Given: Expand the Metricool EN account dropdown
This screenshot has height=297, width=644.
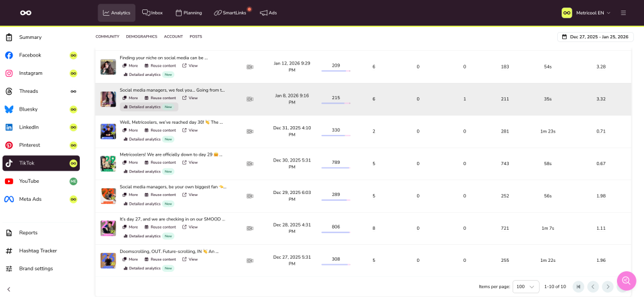Looking at the screenshot, I should [586, 13].
